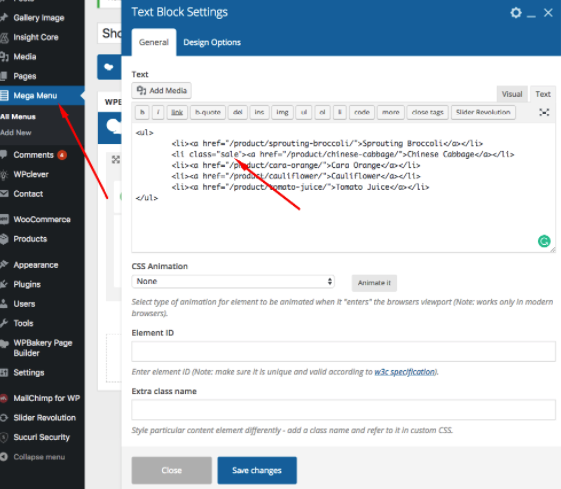Click the Sucuri Security sidebar icon
This screenshot has height=489, width=561.
(4, 437)
